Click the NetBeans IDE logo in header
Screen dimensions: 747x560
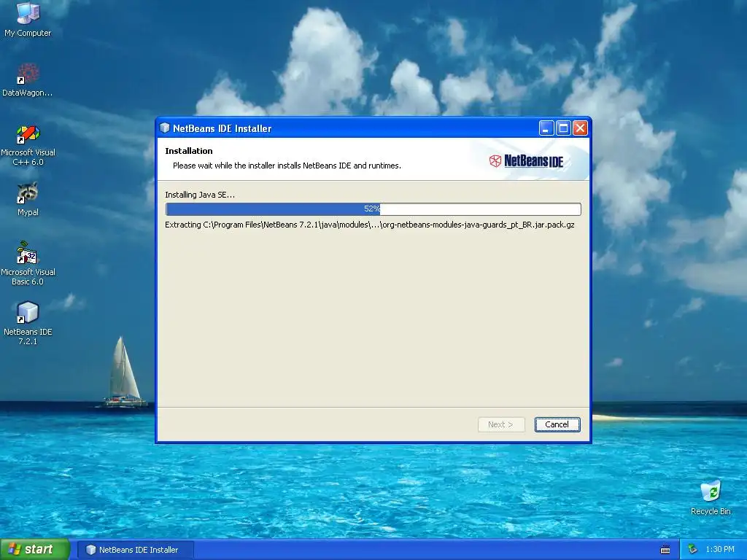click(526, 161)
